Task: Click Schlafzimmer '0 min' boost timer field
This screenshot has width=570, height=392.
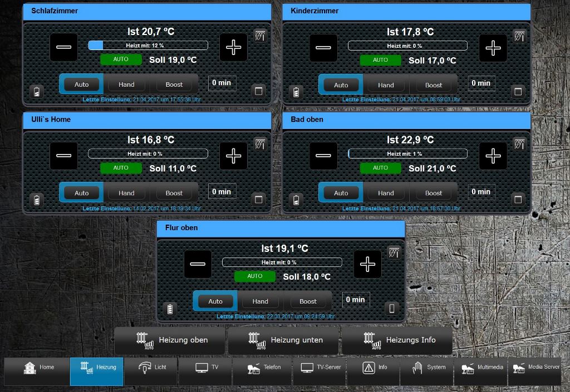Action: coord(222,83)
